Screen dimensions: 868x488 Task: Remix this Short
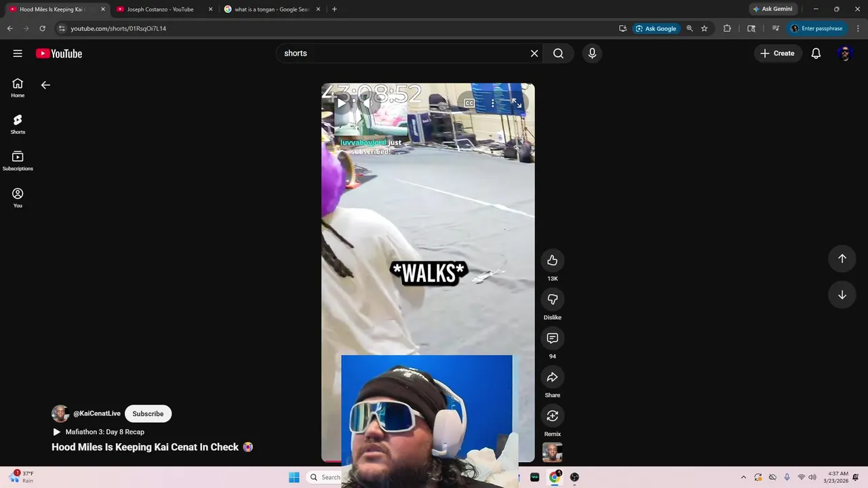553,415
